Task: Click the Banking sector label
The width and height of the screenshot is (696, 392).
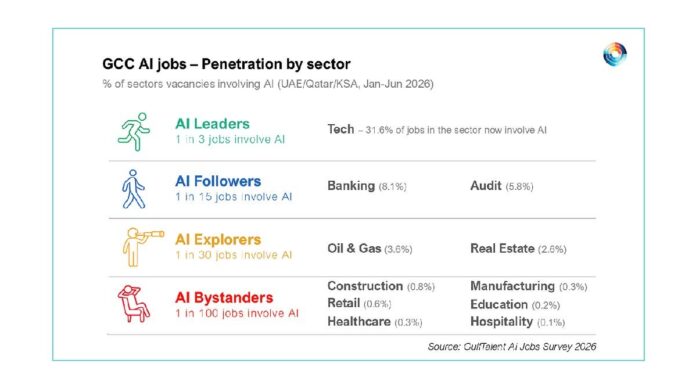Action: pos(351,186)
